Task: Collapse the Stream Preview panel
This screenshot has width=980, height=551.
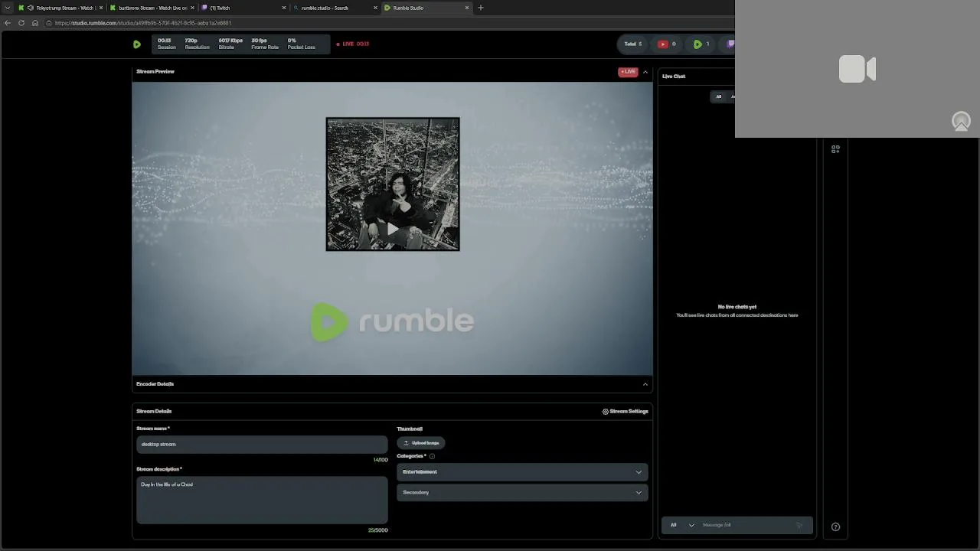Action: (x=645, y=72)
